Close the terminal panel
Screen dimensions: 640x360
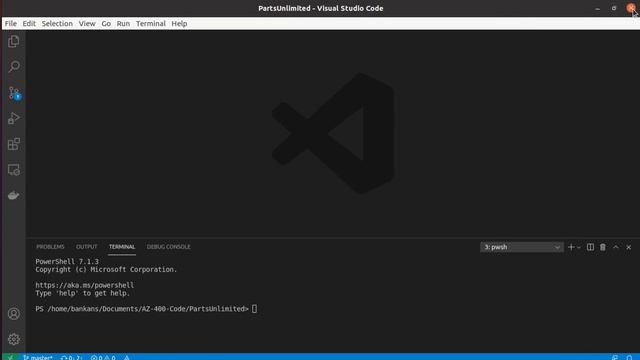(x=629, y=247)
